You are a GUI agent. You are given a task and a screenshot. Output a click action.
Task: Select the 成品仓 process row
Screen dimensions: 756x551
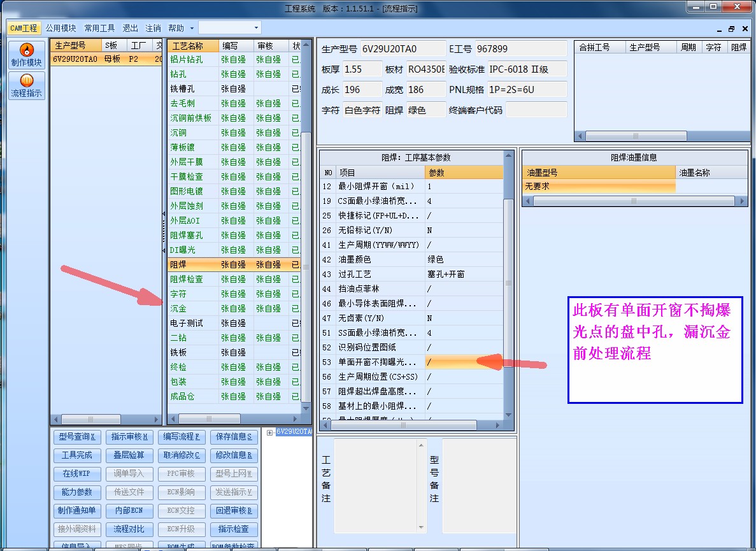pos(234,396)
